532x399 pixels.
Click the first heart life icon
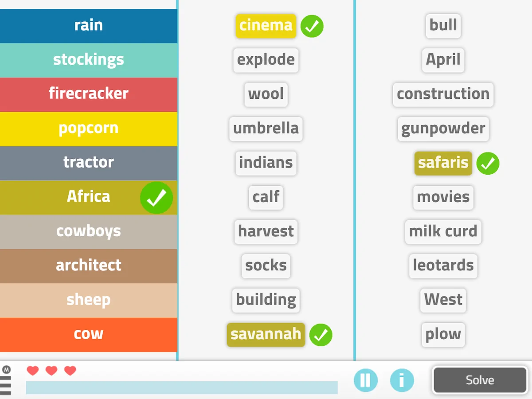pyautogui.click(x=32, y=371)
